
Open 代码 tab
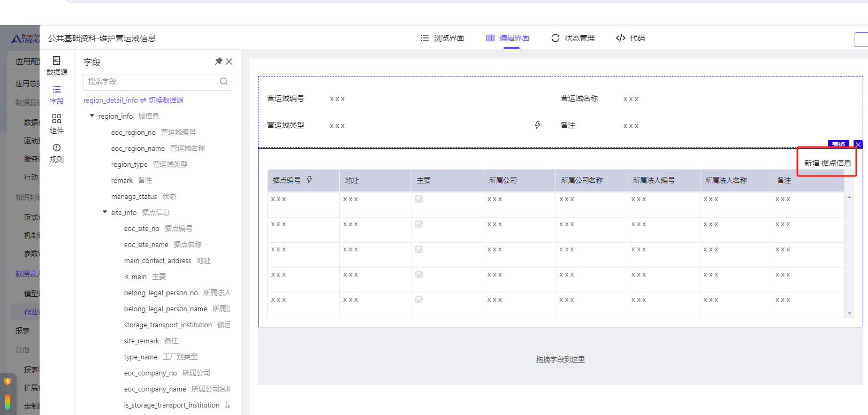tap(630, 38)
